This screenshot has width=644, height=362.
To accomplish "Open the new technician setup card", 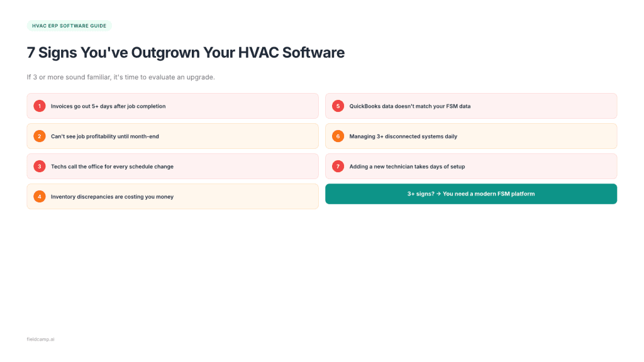I will [x=471, y=166].
